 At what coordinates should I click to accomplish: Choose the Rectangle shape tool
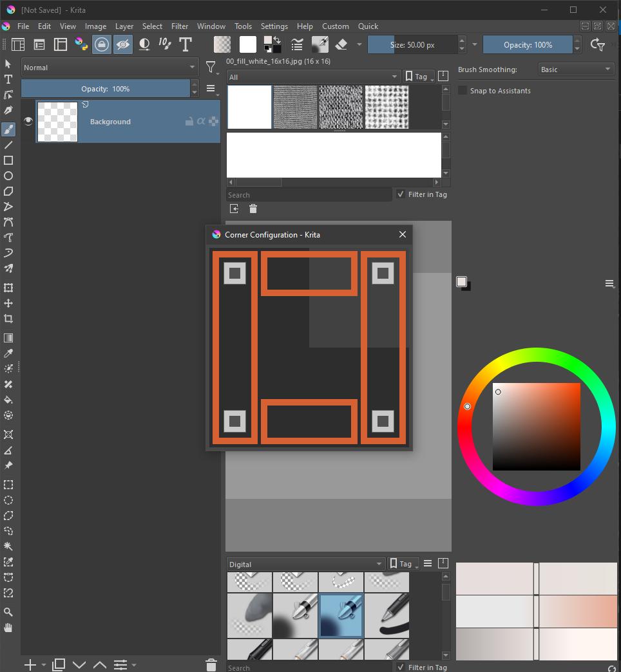pos(8,160)
